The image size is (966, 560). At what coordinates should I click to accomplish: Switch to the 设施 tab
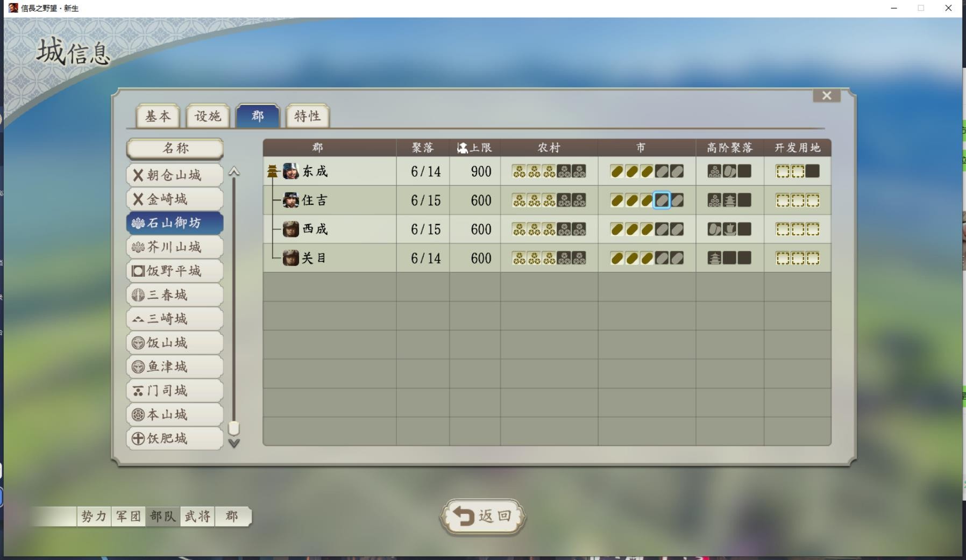coord(208,116)
